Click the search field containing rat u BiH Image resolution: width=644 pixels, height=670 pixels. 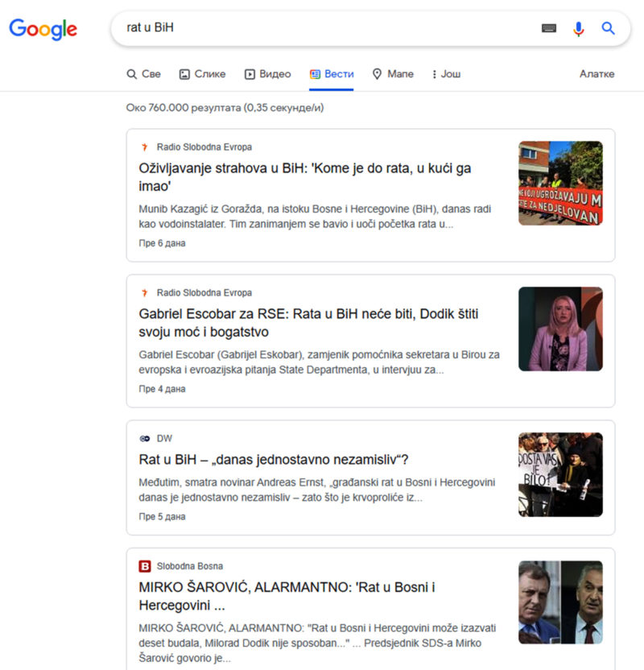324,27
